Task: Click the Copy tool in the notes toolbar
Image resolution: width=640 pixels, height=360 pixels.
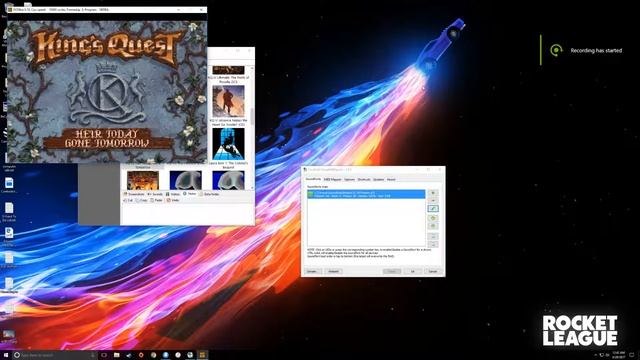Action: [141, 200]
